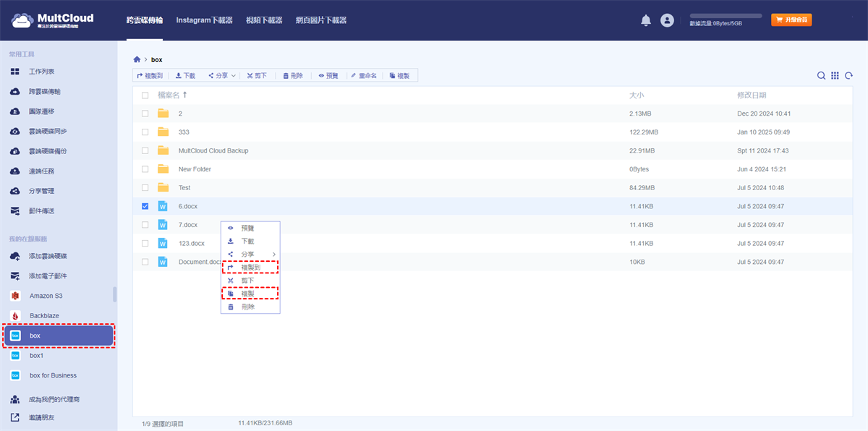The height and width of the screenshot is (431, 868).
Task: Open Amazon S3 cloud drive
Action: (46, 296)
